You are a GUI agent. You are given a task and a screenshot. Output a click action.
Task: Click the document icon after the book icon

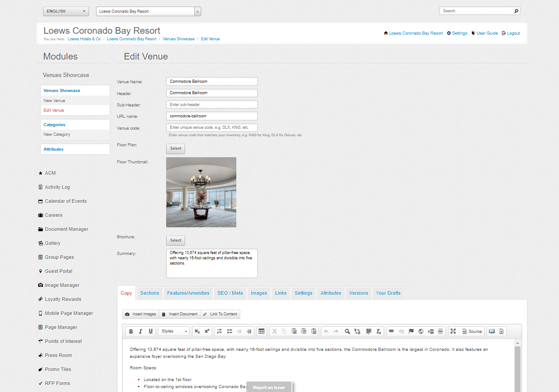[502, 332]
